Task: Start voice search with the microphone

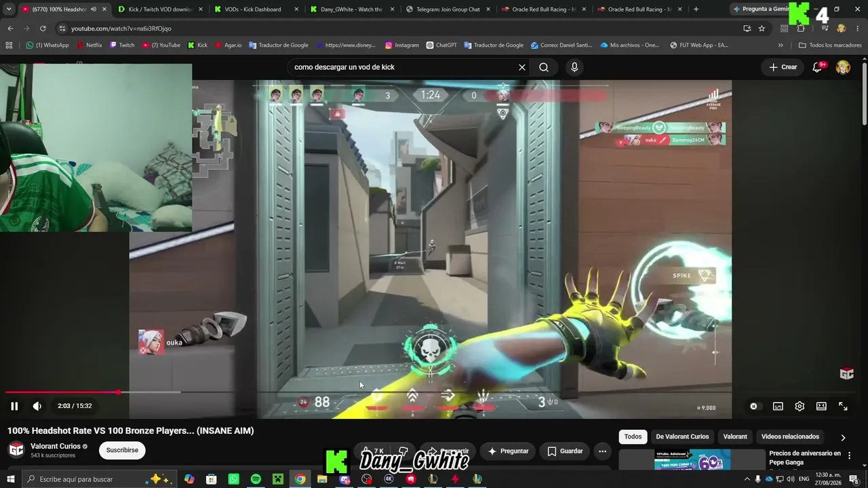Action: click(574, 67)
